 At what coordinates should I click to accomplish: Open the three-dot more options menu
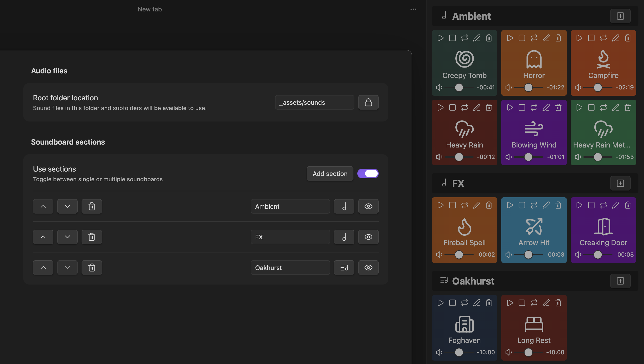tap(413, 9)
